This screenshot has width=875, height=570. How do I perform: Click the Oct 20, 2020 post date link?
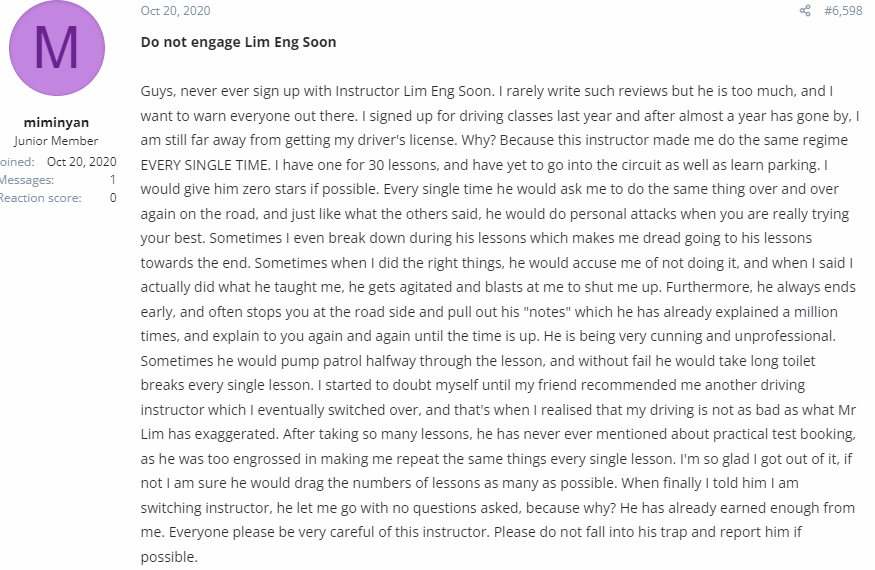pyautogui.click(x=175, y=11)
